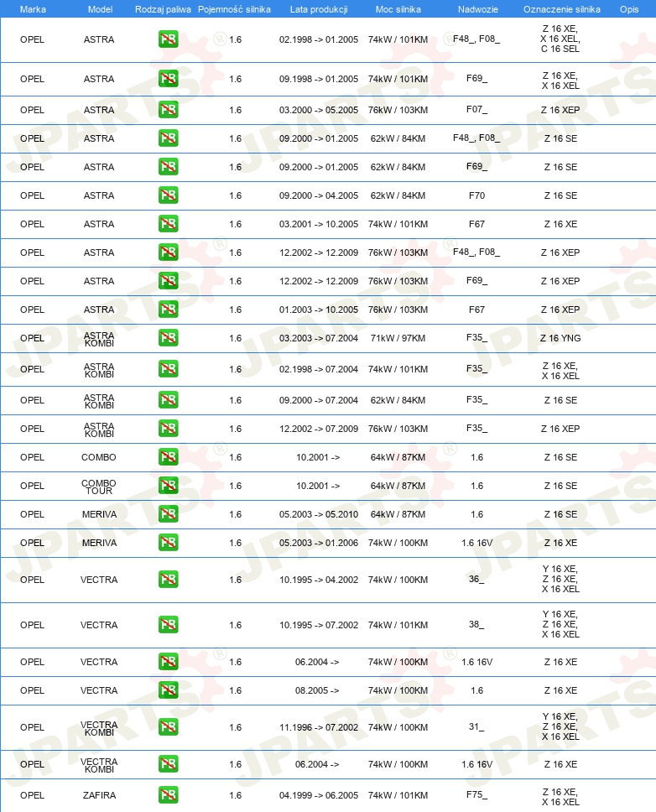
Task: Click the Marka column header
Action: click(x=33, y=9)
